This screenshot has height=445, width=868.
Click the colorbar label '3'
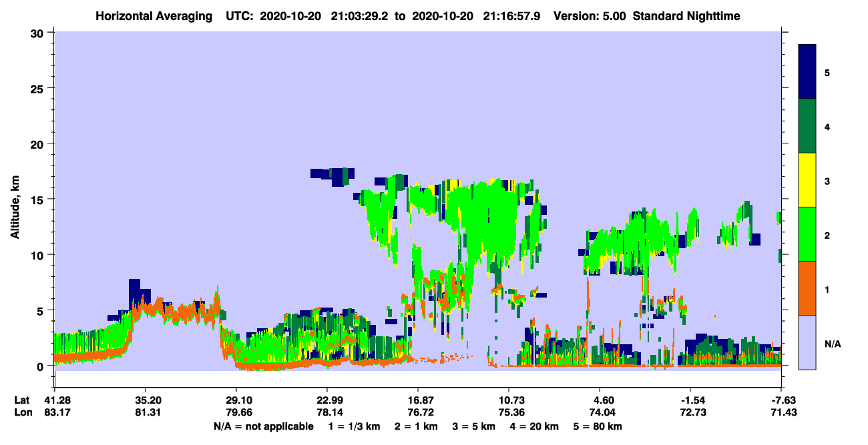[827, 180]
